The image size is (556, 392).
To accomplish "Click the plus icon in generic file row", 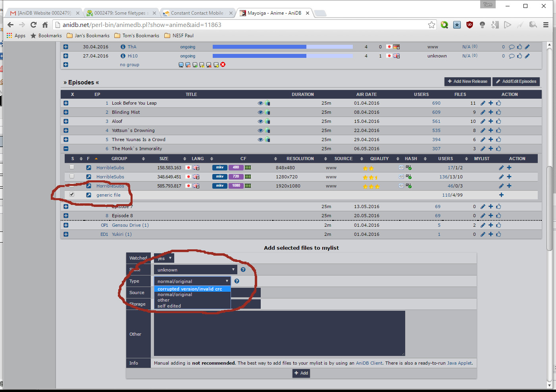I will [x=501, y=195].
